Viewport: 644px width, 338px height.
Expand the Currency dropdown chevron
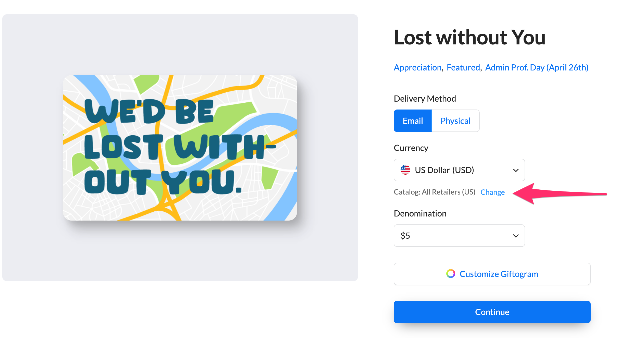coord(516,170)
